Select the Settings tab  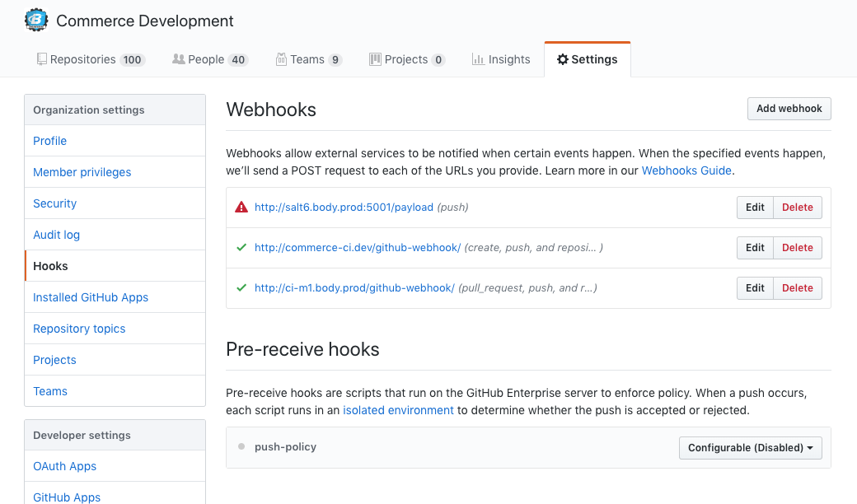tap(588, 59)
